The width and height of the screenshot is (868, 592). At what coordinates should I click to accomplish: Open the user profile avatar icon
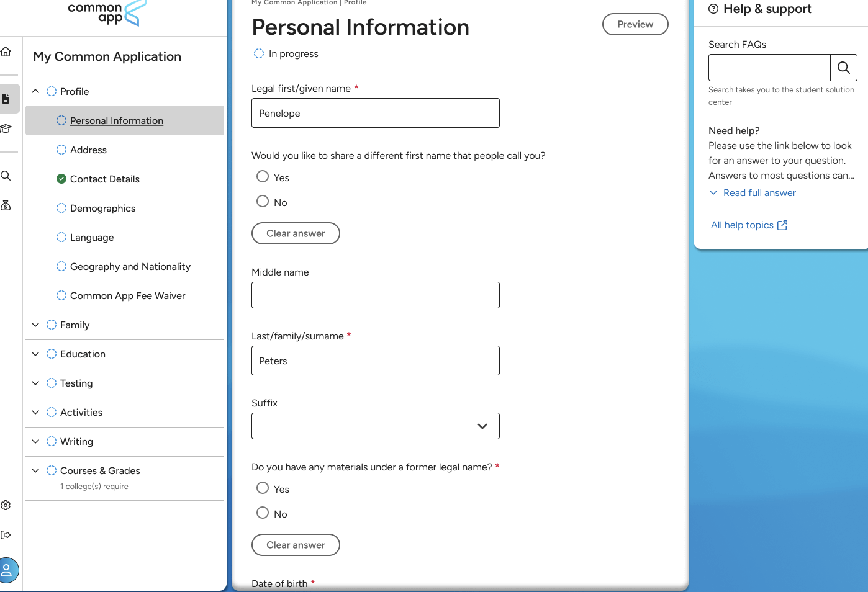pos(7,570)
